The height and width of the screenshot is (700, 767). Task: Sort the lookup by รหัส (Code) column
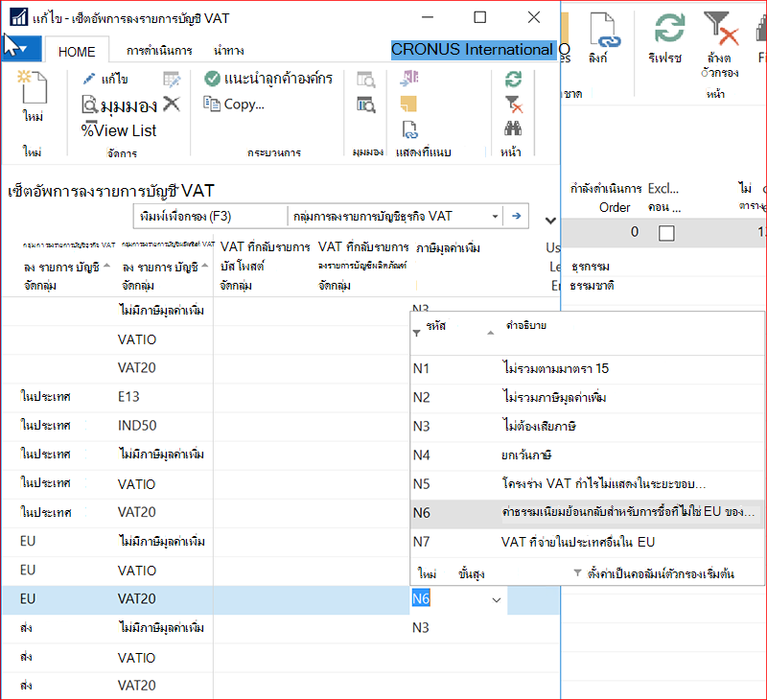tap(436, 326)
